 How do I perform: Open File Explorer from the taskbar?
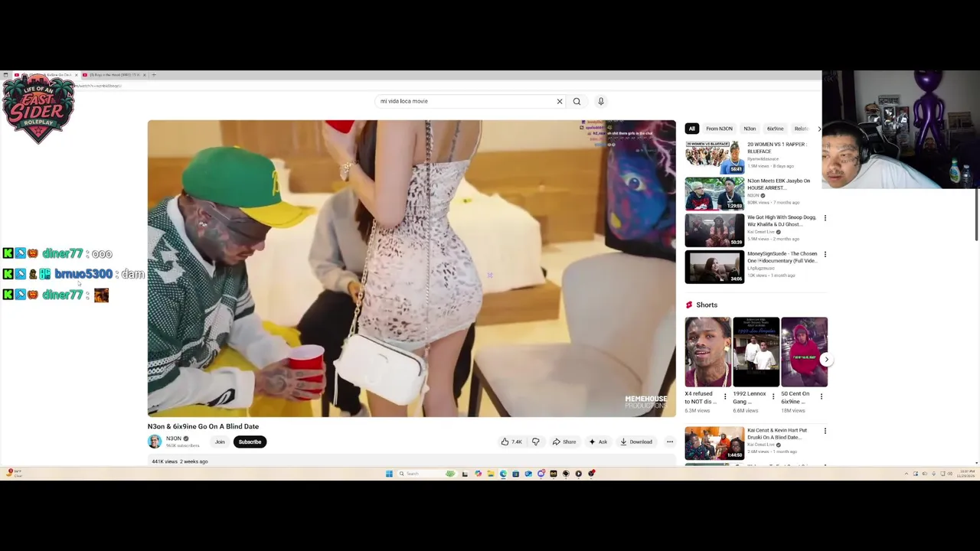[x=490, y=474]
